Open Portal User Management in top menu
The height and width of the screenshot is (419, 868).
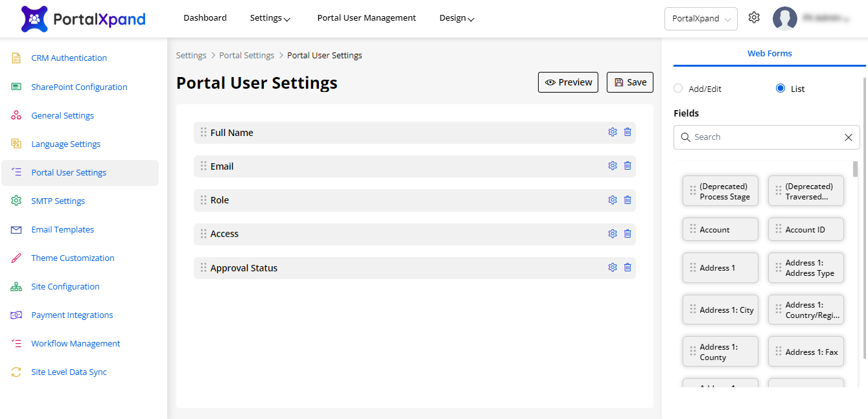366,18
